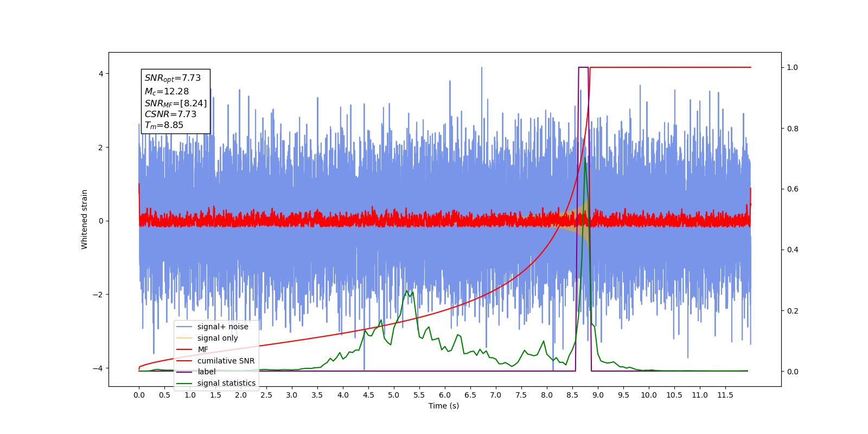Click the left y-axis tick label 2
Screen dimensions: 868x434
tap(100, 148)
